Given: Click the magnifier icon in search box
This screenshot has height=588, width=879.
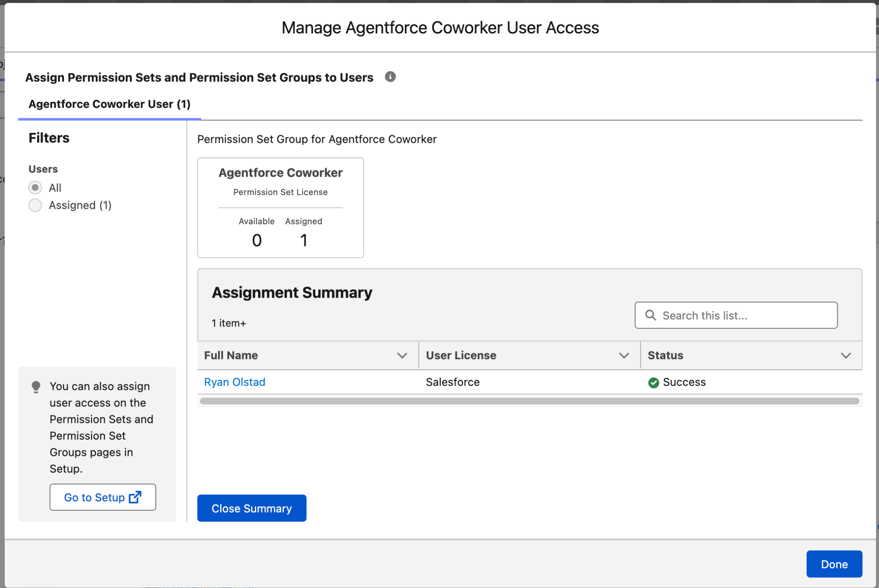Looking at the screenshot, I should [x=651, y=315].
